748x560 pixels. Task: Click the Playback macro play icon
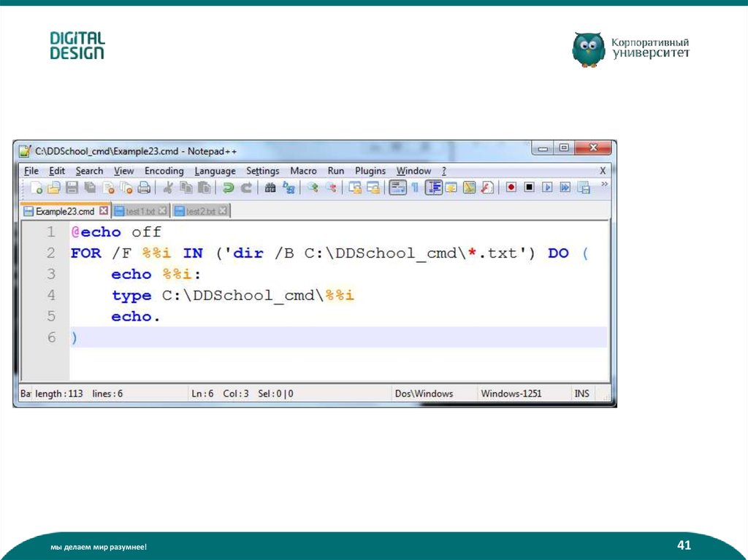click(548, 188)
